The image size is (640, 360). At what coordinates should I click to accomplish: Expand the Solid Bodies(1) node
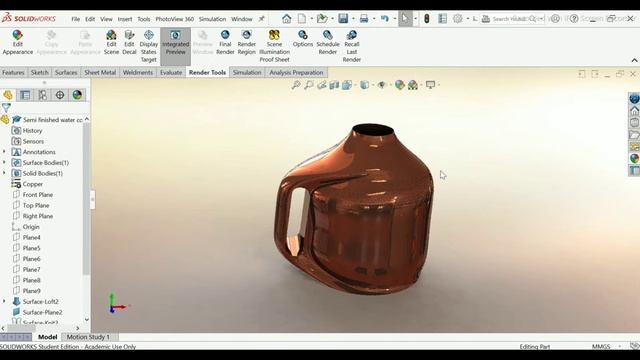pyautogui.click(x=4, y=173)
